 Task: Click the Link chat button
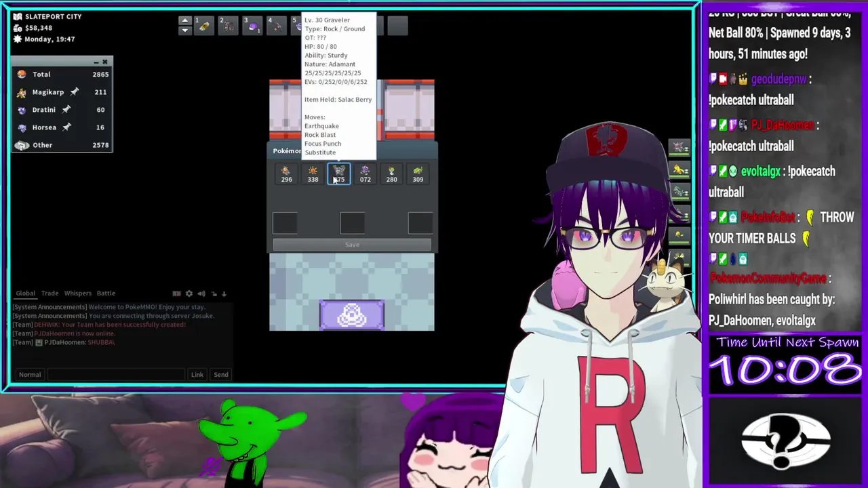coord(197,374)
